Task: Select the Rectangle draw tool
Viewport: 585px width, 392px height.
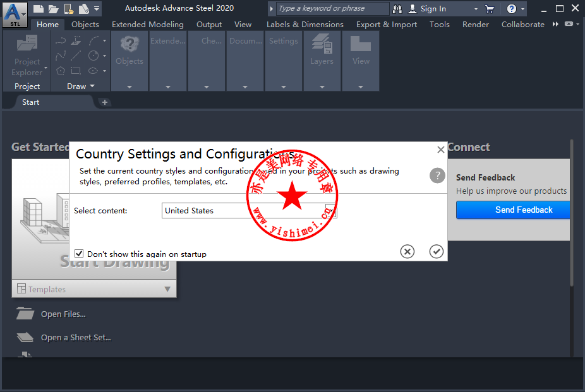Action: click(76, 71)
